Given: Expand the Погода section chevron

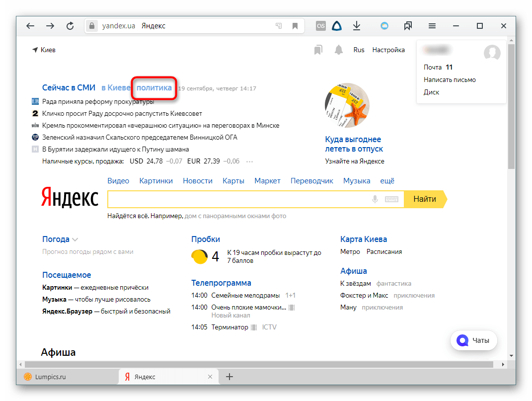Looking at the screenshot, I should (x=75, y=240).
